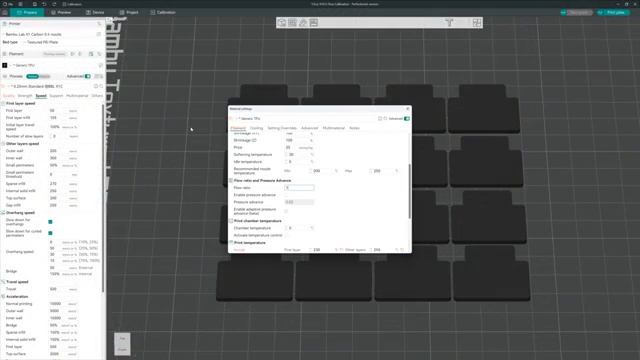Open the 0.20mm Standard process preset dropdown
The height and width of the screenshot is (360, 640).
click(x=49, y=87)
